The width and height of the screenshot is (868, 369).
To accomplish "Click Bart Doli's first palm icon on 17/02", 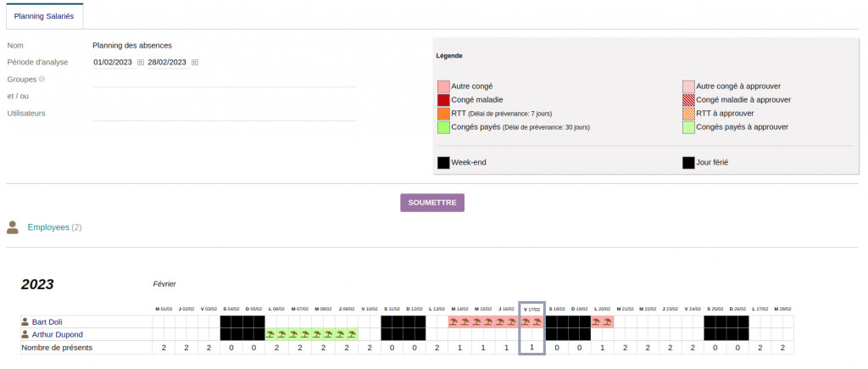I will (x=525, y=321).
